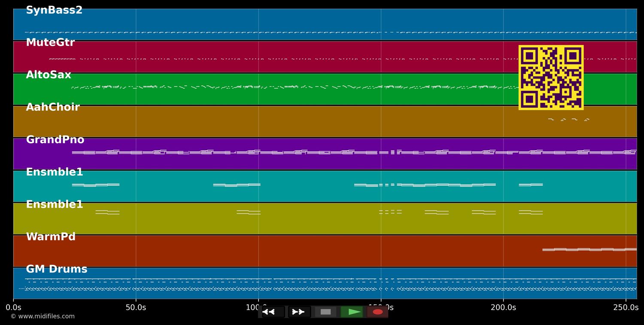Select the GrandPno track label
Image resolution: width=644 pixels, height=325 pixels.
click(x=55, y=140)
